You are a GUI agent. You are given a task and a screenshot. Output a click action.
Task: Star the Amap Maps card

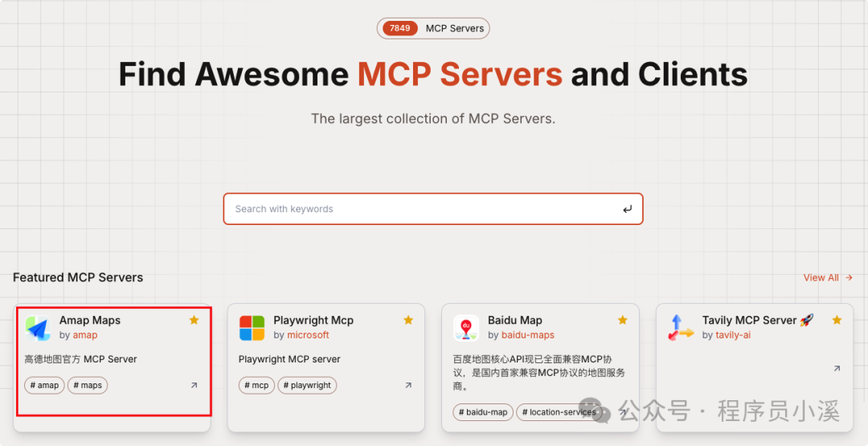pos(194,320)
